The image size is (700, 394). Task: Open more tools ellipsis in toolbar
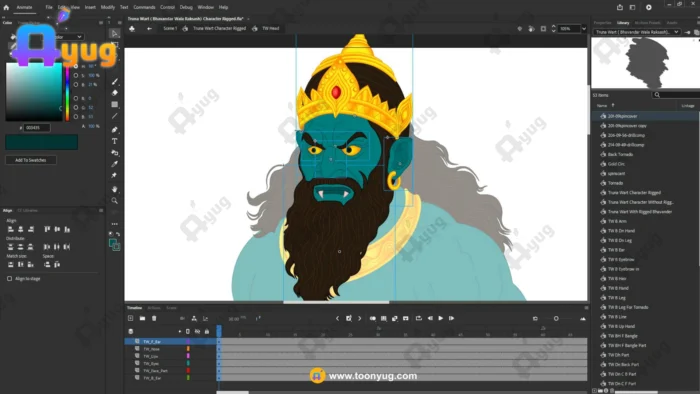click(x=115, y=224)
